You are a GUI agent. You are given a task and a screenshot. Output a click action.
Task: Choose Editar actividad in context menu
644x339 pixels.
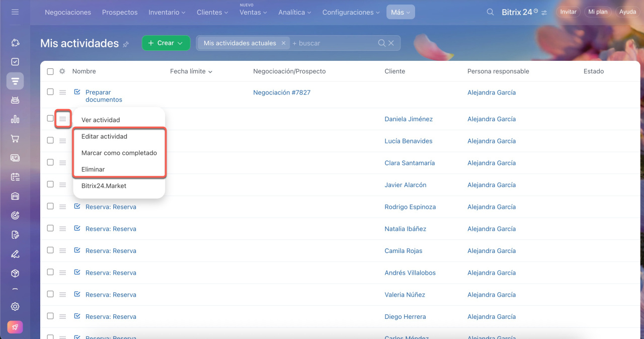[104, 137]
